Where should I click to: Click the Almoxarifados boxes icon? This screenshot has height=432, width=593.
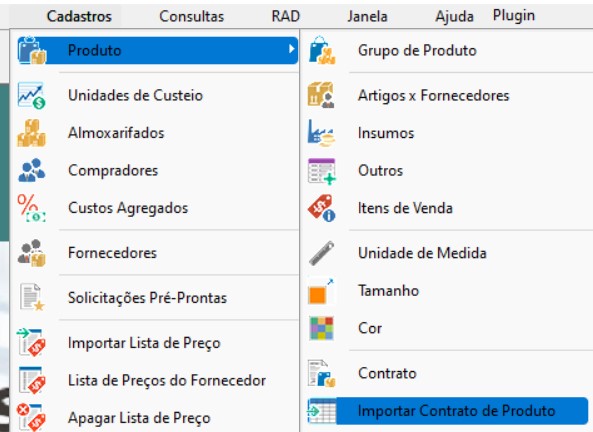[31, 133]
